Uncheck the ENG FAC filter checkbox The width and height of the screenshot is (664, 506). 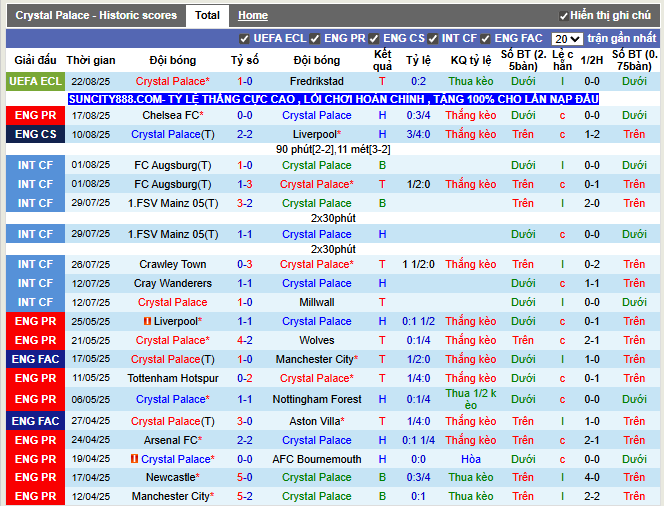(x=485, y=39)
